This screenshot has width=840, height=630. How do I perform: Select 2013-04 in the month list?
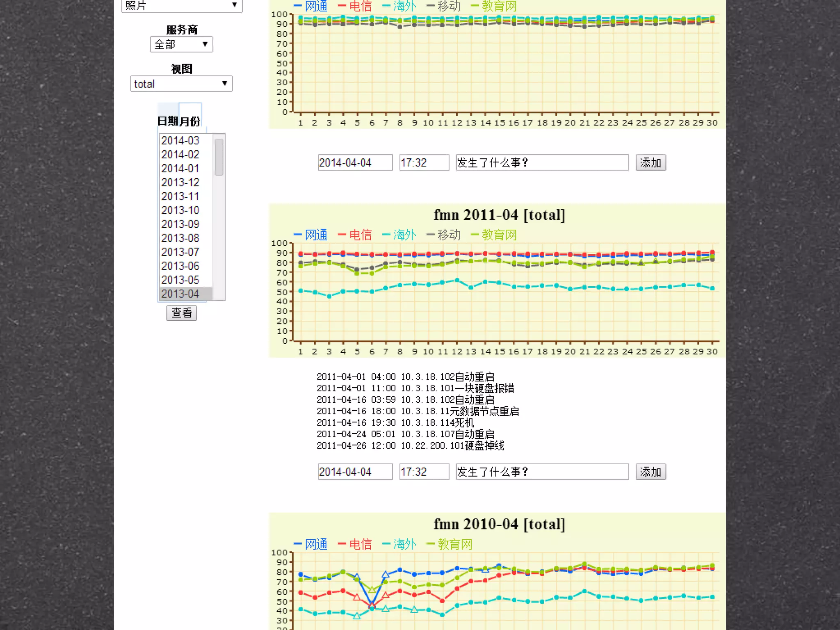pyautogui.click(x=180, y=294)
